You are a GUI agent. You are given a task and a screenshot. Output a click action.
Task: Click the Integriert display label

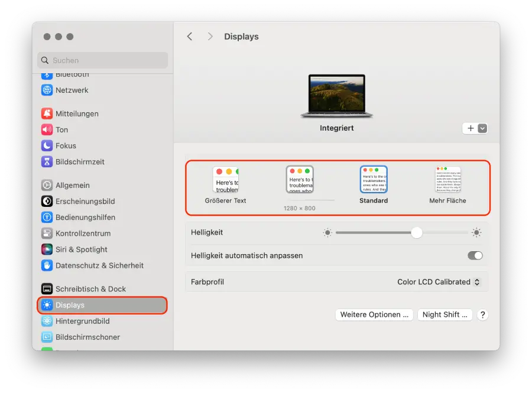click(x=336, y=128)
